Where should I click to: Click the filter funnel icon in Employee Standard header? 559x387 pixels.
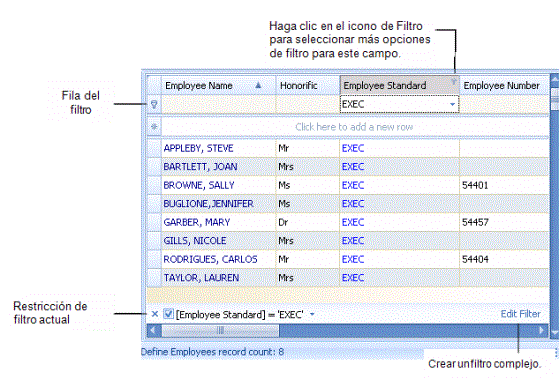point(453,82)
